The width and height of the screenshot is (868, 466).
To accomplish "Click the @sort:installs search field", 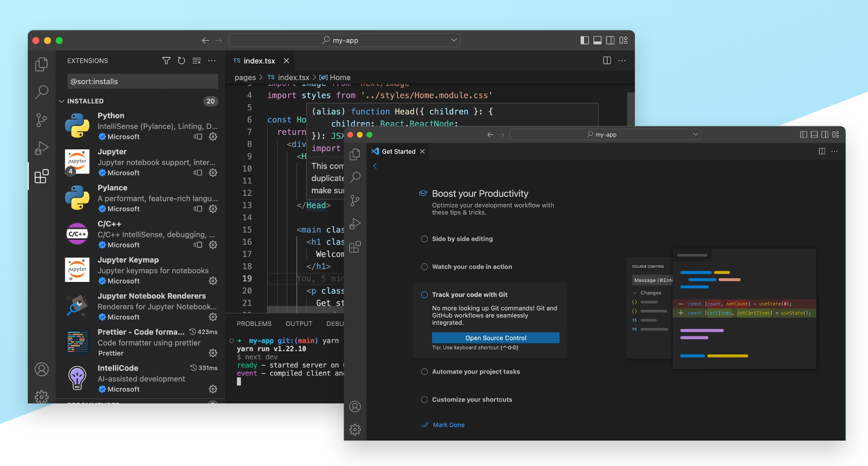I will point(142,81).
